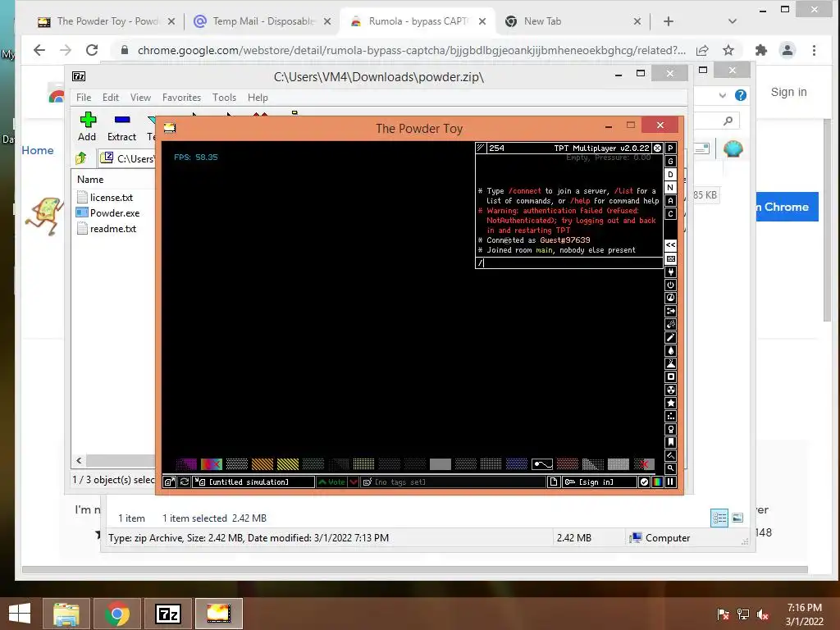Click the [no tags set] tags button

453,482
